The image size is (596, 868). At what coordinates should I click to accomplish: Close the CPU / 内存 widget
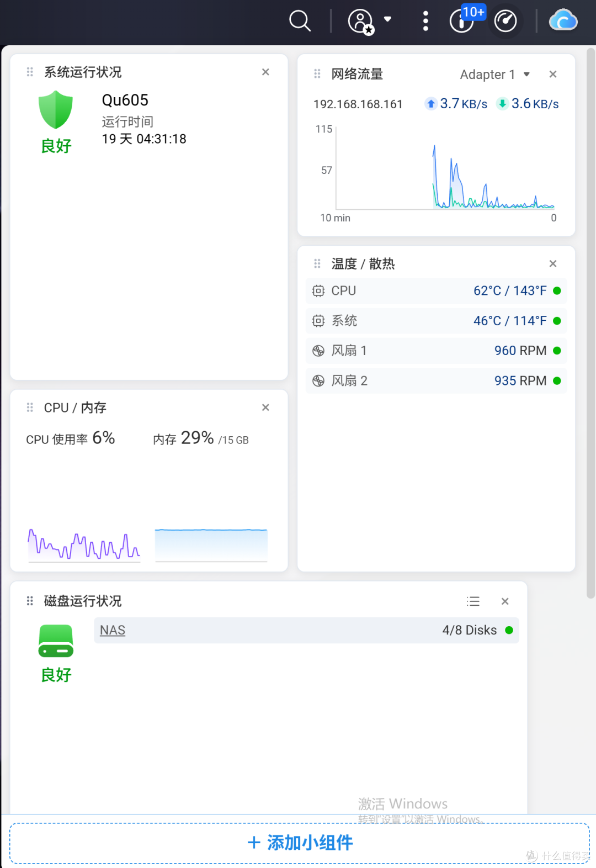265,407
